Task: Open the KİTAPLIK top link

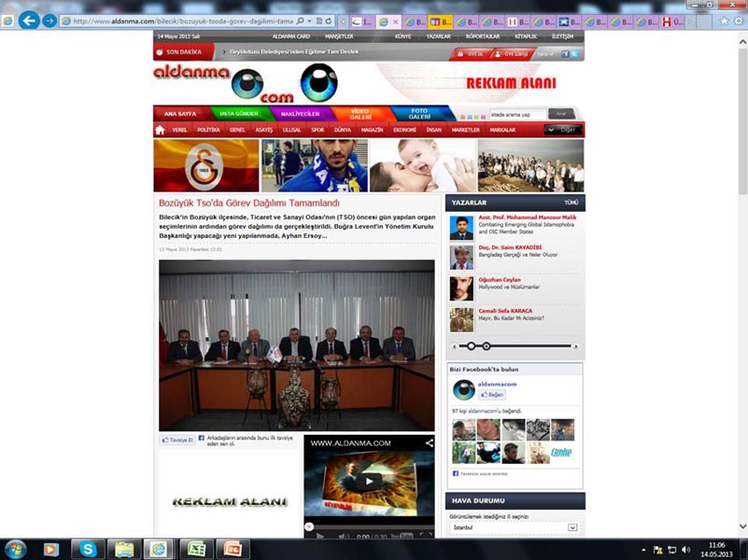Action: tap(526, 36)
